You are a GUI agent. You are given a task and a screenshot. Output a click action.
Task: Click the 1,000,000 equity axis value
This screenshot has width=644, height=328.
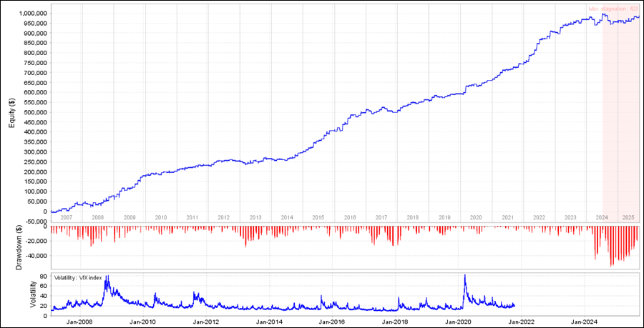tap(33, 13)
